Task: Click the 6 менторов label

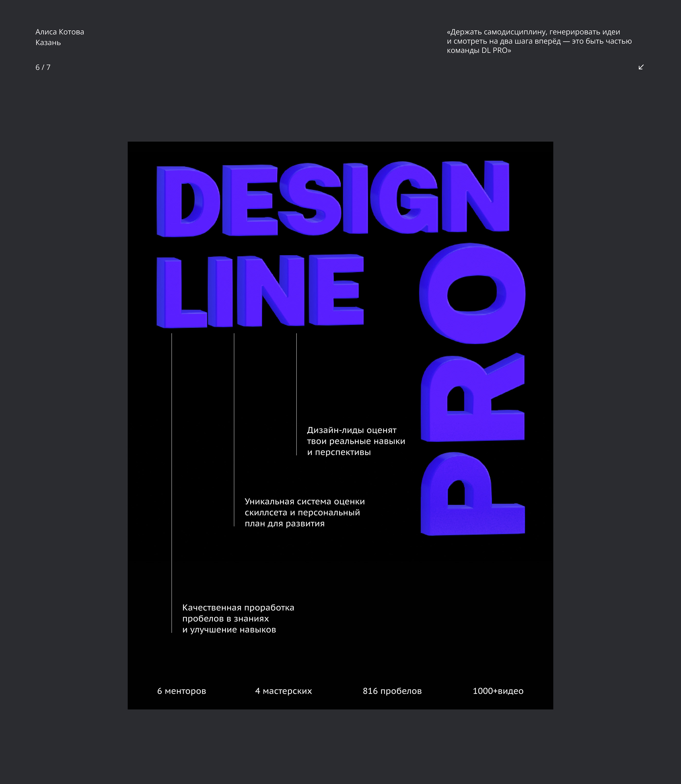Action: coord(182,691)
